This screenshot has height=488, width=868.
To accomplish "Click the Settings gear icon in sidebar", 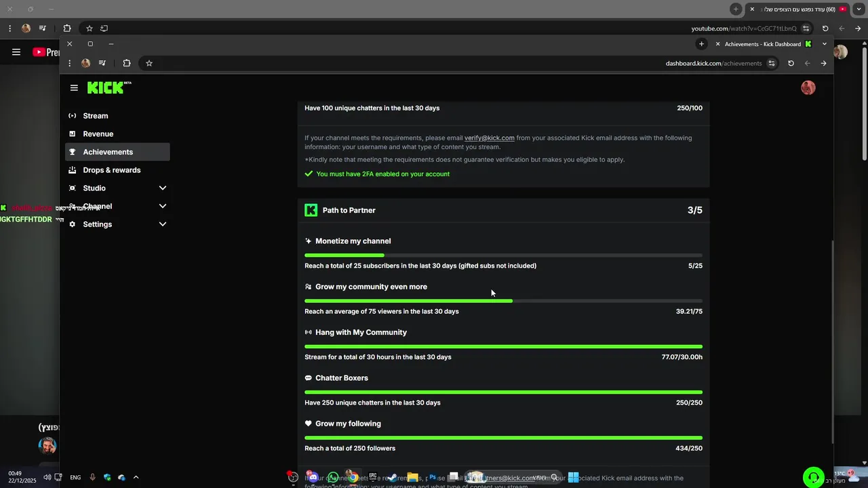I will (x=73, y=224).
